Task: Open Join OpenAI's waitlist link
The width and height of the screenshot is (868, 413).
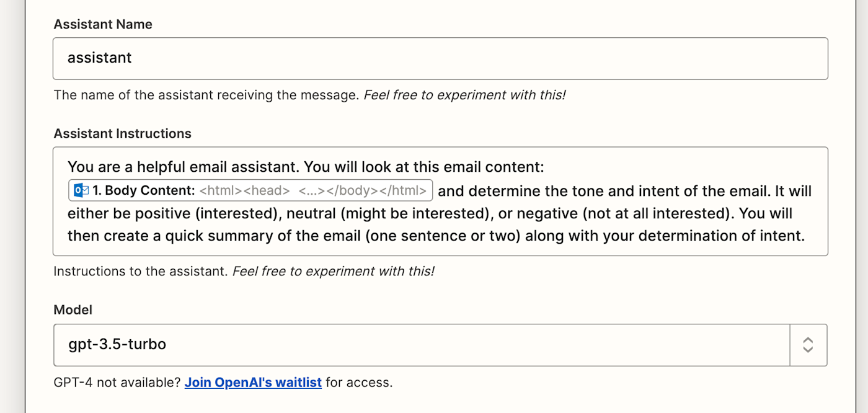Action: click(253, 383)
